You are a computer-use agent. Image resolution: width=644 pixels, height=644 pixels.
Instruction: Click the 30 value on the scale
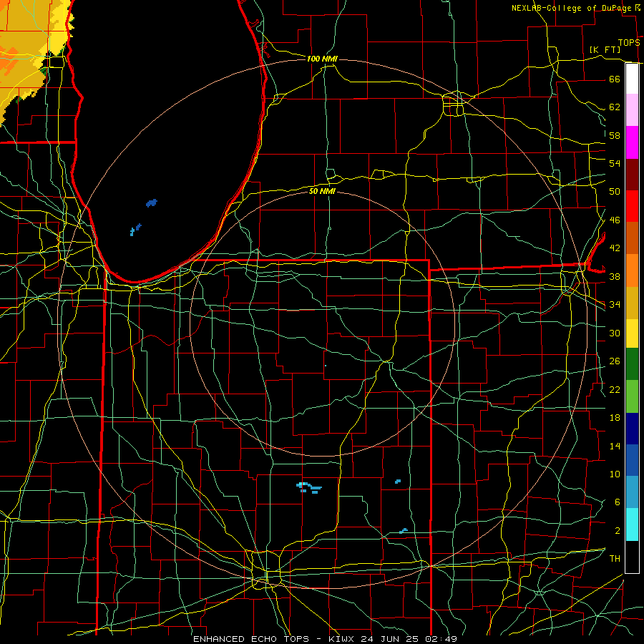click(615, 333)
